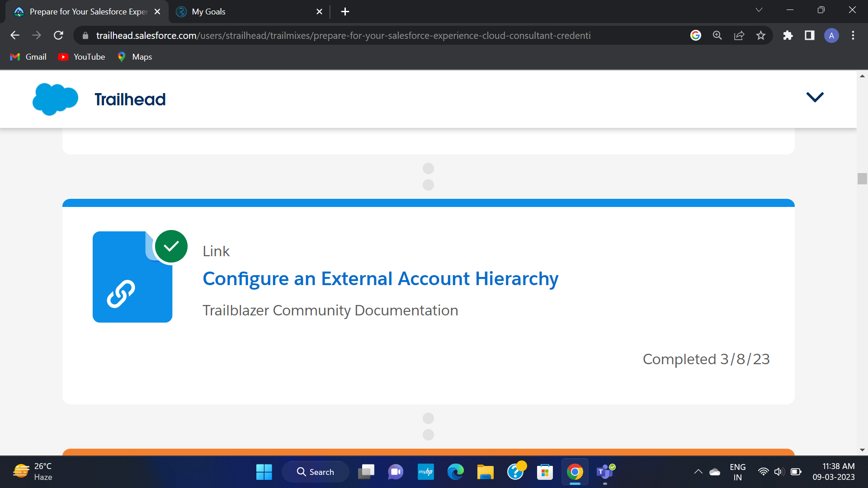The height and width of the screenshot is (488, 868).
Task: Toggle the browser side panel
Action: click(810, 35)
